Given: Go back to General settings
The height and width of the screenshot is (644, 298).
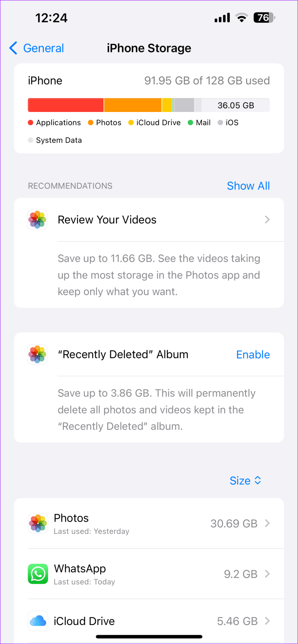Looking at the screenshot, I should coord(36,48).
